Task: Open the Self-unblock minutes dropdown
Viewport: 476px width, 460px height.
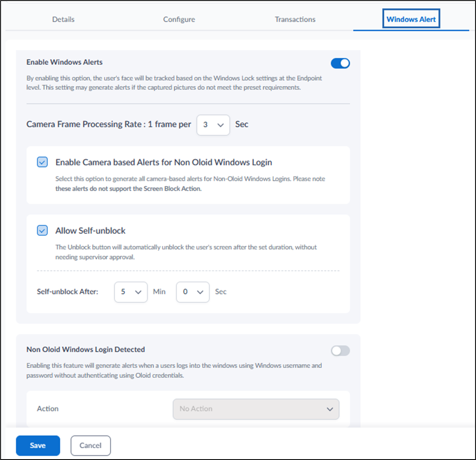Action: click(x=131, y=292)
